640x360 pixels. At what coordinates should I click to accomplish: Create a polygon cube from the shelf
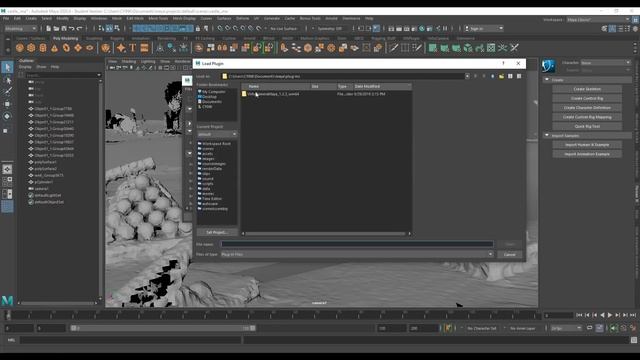[31, 48]
